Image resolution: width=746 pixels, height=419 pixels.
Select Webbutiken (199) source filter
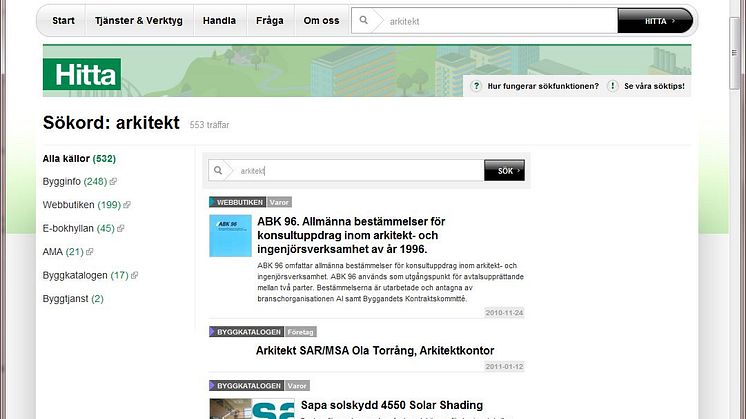[x=81, y=205]
